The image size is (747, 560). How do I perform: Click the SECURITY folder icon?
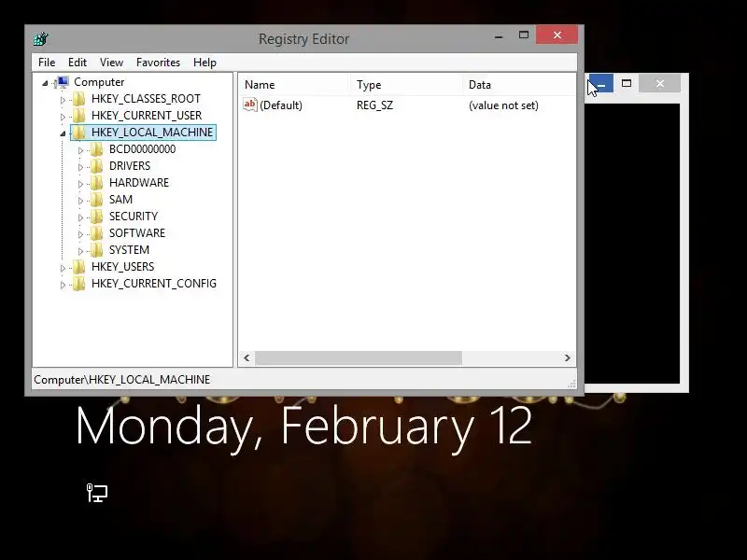coord(97,217)
